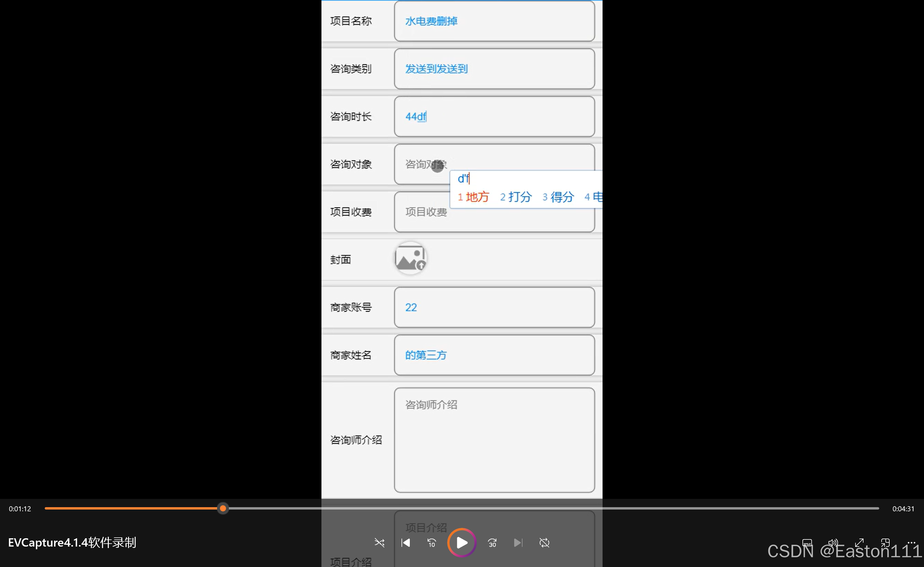Select IME candidate 地方

(x=477, y=196)
